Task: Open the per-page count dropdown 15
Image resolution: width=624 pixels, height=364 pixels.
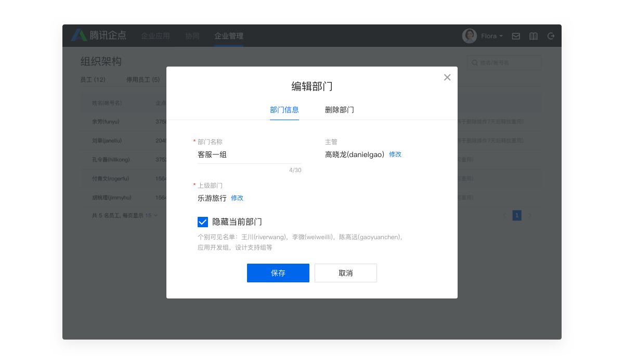Action: point(151,215)
